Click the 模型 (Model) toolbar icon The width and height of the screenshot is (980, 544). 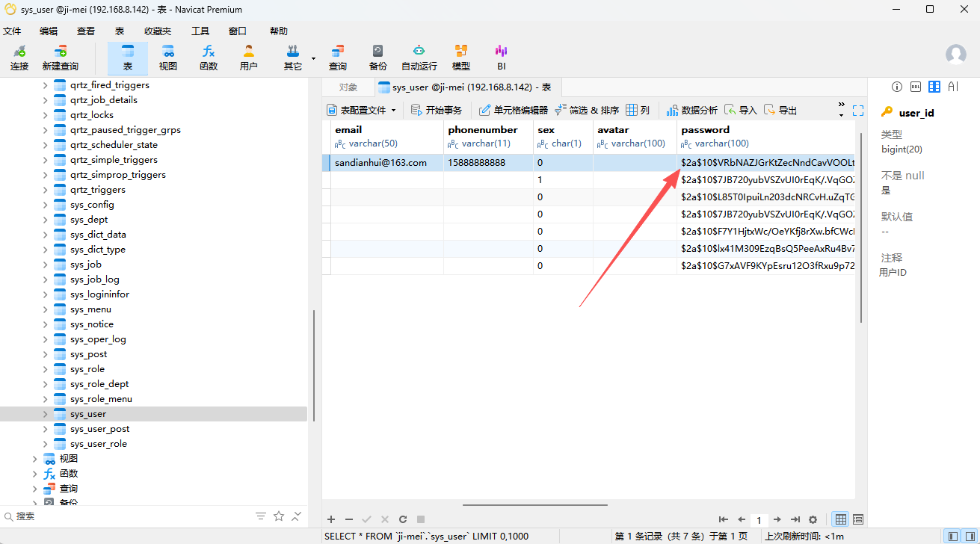tap(461, 58)
